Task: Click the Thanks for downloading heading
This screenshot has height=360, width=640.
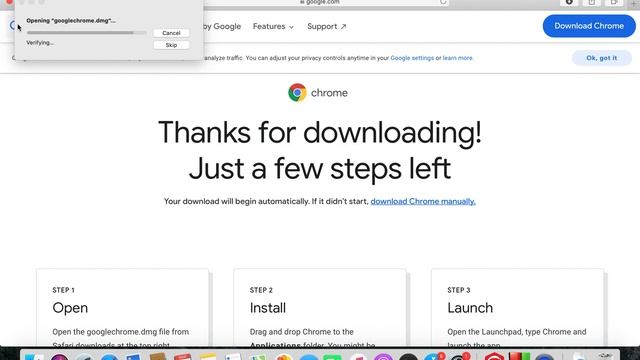Action: click(320, 132)
